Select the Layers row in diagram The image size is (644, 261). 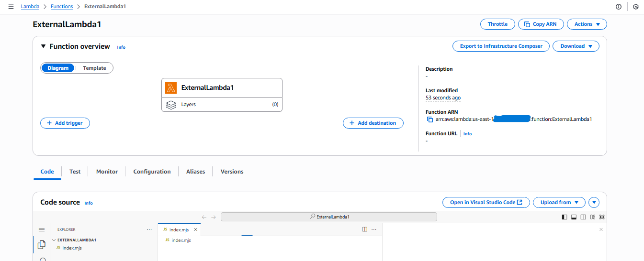pos(222,104)
